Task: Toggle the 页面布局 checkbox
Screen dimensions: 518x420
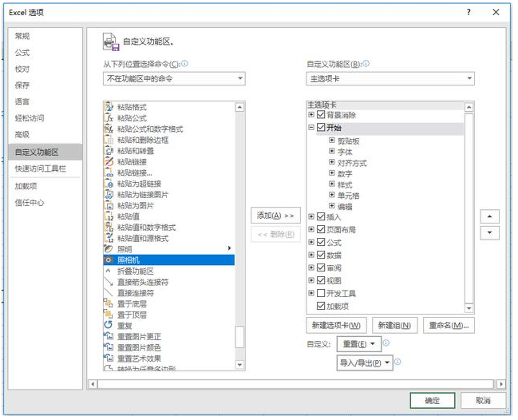Action: 321,229
